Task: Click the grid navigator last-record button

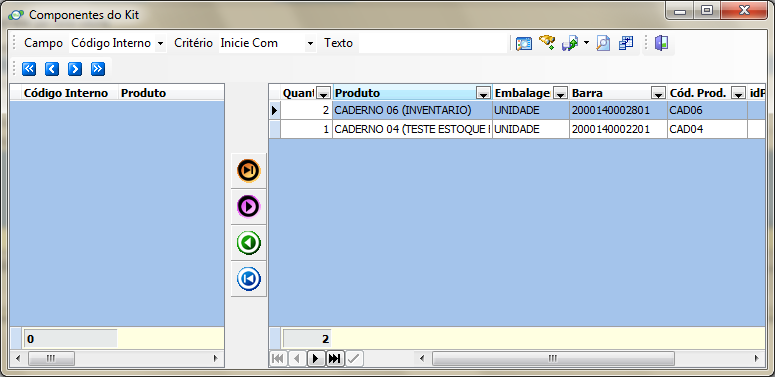Action: click(x=335, y=358)
